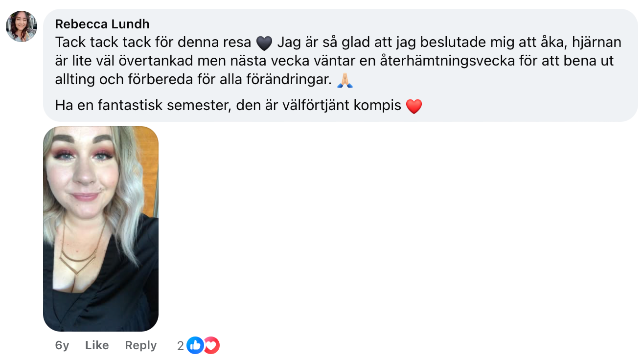Click the red heart emoji after kompis

pyautogui.click(x=414, y=106)
